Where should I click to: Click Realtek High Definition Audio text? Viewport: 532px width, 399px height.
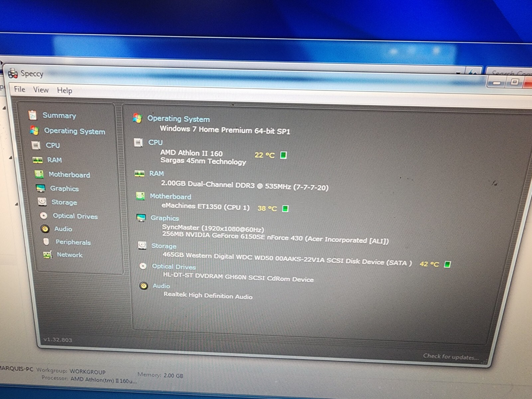(x=208, y=295)
